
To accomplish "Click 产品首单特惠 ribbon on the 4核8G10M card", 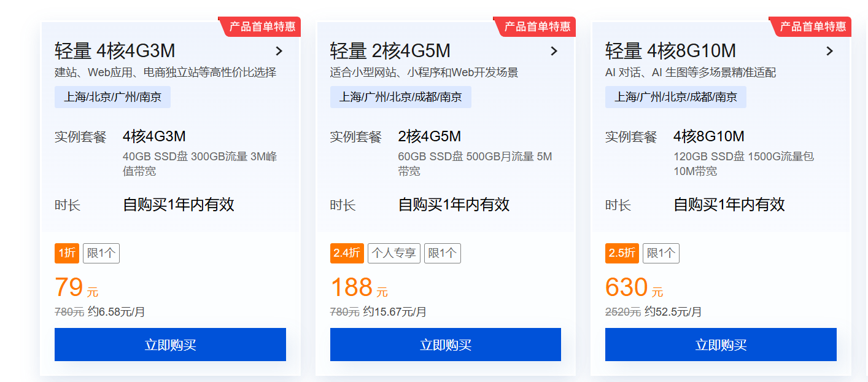I will (x=813, y=26).
